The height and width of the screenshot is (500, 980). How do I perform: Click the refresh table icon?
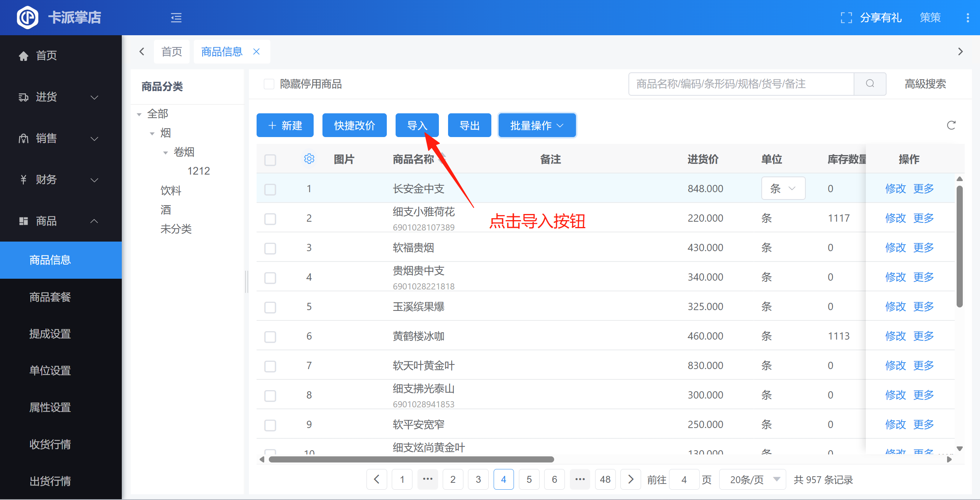[x=951, y=125]
